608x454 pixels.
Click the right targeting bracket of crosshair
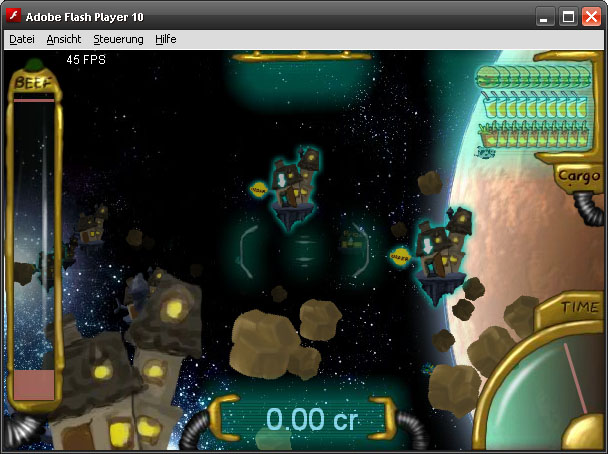tap(360, 250)
